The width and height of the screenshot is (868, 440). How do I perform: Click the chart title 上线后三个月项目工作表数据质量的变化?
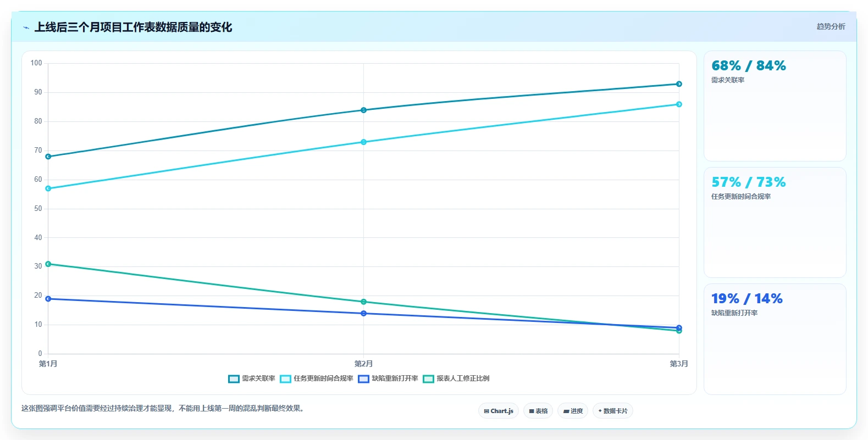133,27
